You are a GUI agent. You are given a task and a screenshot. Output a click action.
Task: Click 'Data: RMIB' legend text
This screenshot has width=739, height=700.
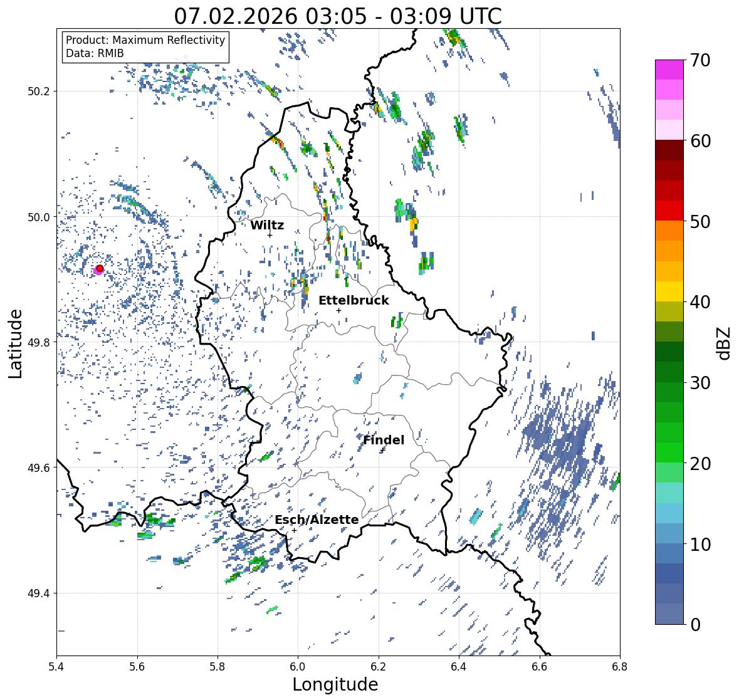click(95, 53)
